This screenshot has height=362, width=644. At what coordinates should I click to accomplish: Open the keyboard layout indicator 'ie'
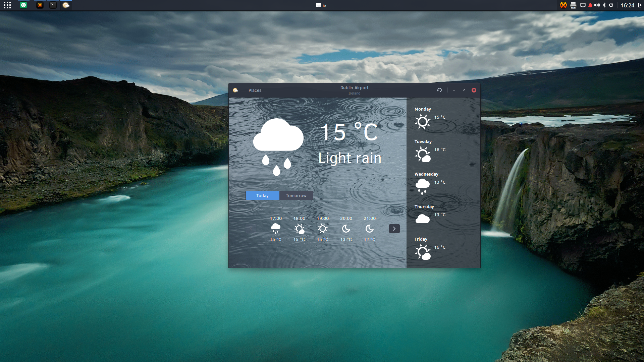pos(321,5)
